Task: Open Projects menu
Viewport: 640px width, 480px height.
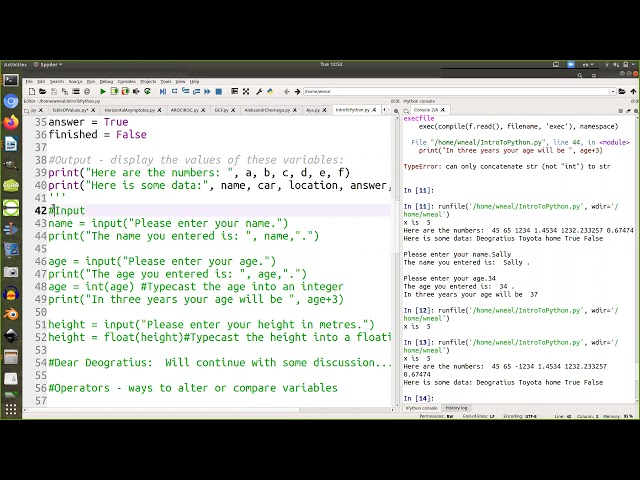Action: tap(148, 82)
